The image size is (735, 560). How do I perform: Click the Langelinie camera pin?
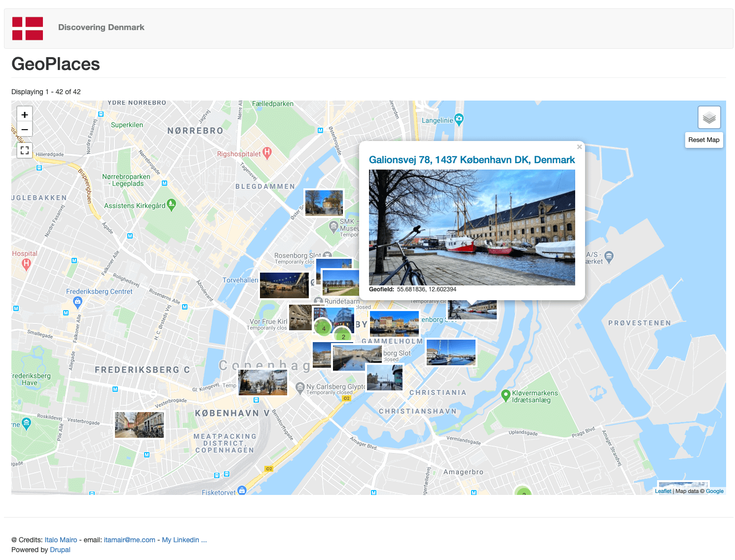[459, 119]
